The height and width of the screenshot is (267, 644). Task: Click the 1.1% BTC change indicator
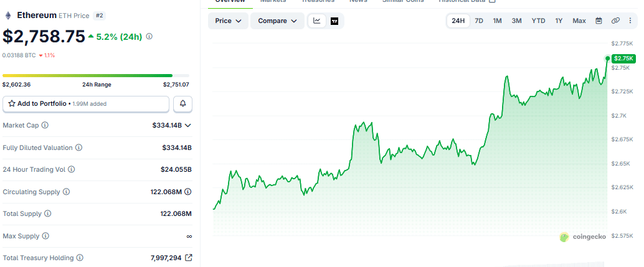click(47, 55)
